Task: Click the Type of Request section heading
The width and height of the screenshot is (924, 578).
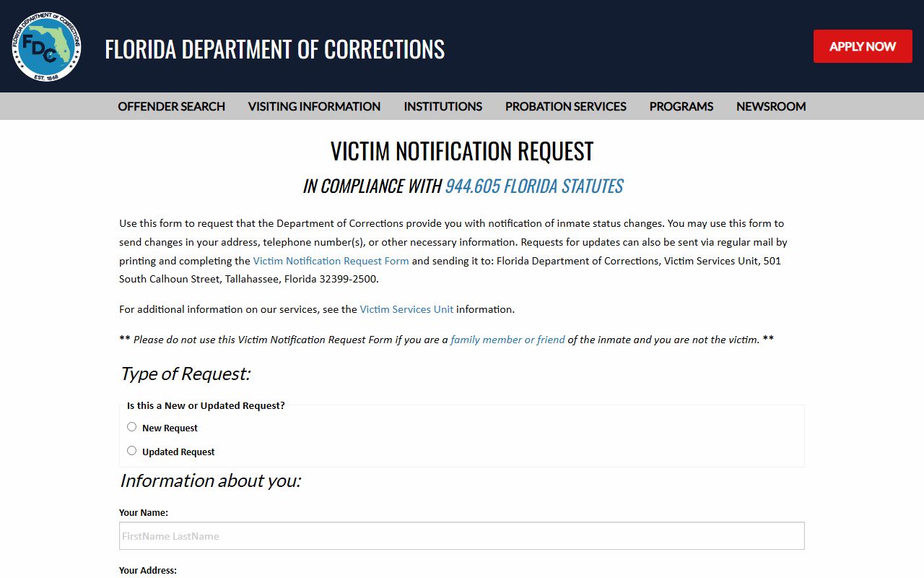Action: pyautogui.click(x=185, y=374)
